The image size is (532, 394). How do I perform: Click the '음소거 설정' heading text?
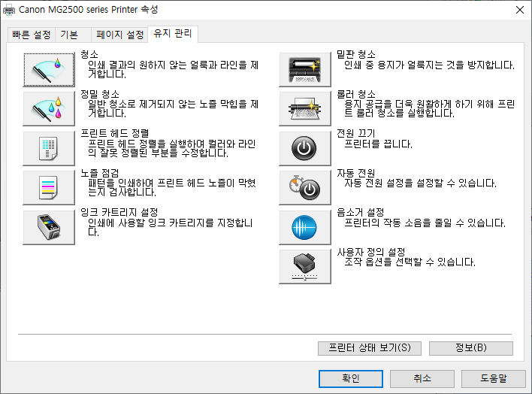(x=361, y=212)
